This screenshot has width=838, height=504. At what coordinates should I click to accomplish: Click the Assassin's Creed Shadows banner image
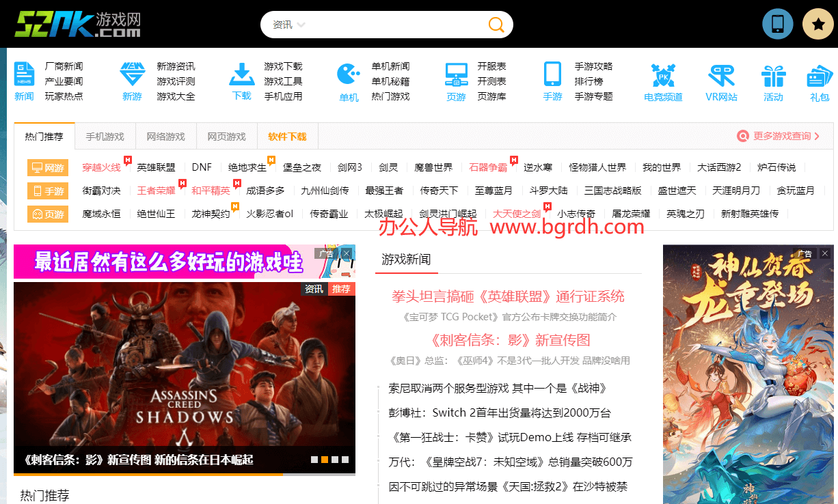pyautogui.click(x=184, y=369)
